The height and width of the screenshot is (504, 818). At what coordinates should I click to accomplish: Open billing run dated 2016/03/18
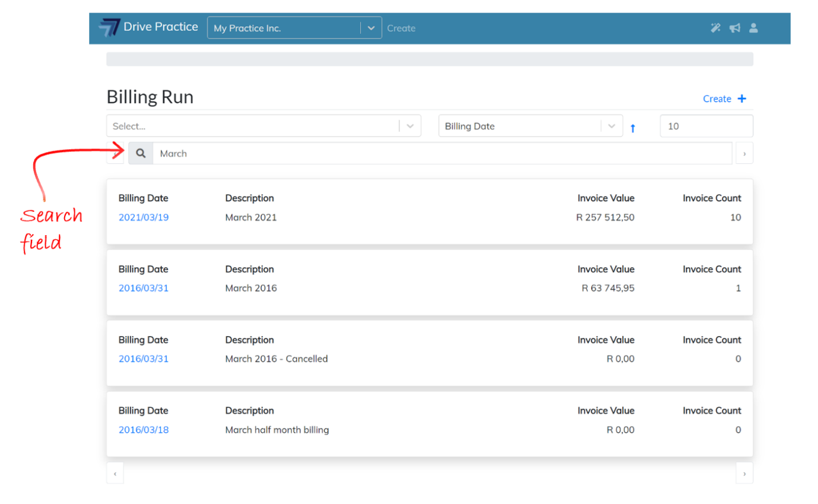point(144,430)
